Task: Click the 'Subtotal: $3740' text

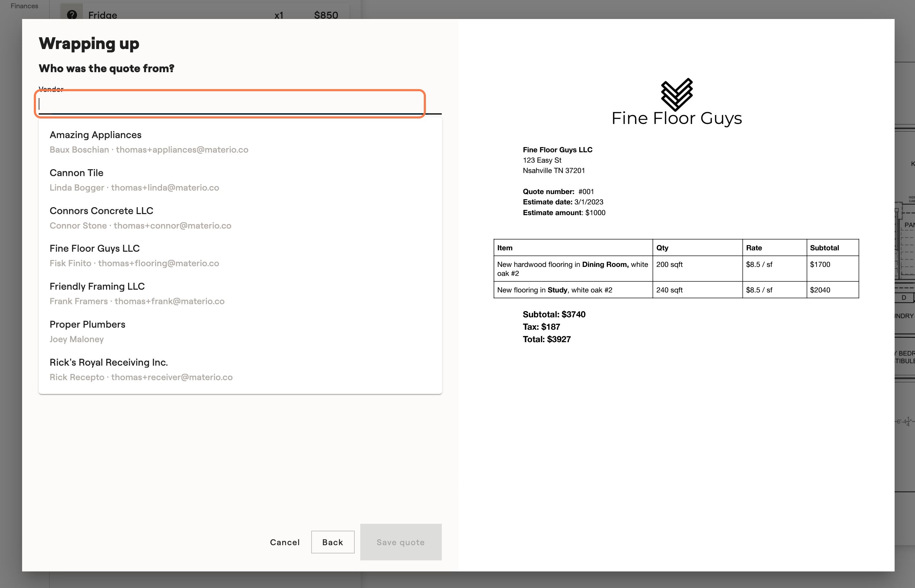Action: click(554, 314)
